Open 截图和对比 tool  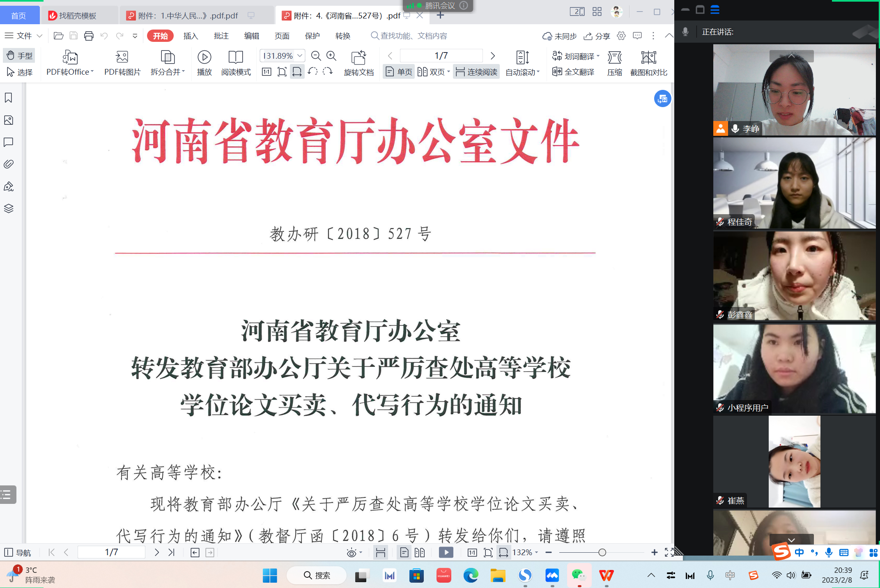point(648,64)
